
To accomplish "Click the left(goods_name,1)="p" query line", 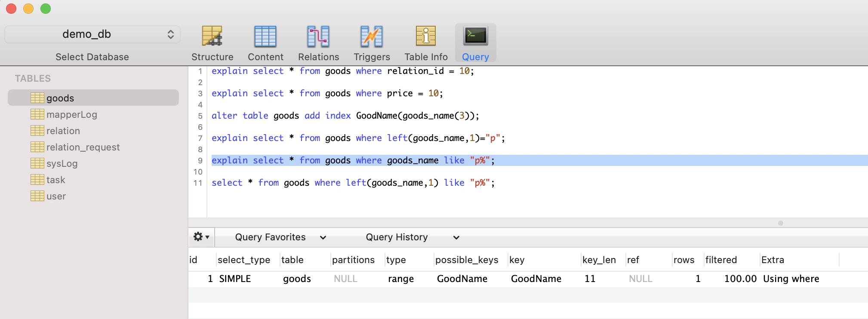I will pyautogui.click(x=358, y=138).
